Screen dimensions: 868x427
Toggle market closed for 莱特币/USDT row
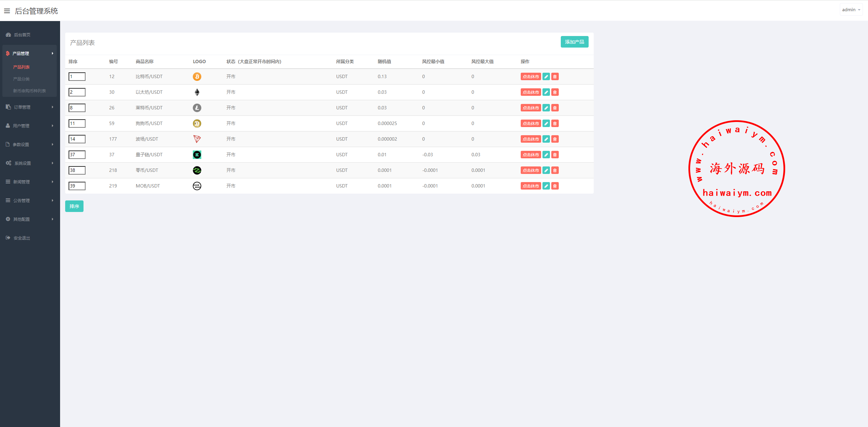(531, 108)
